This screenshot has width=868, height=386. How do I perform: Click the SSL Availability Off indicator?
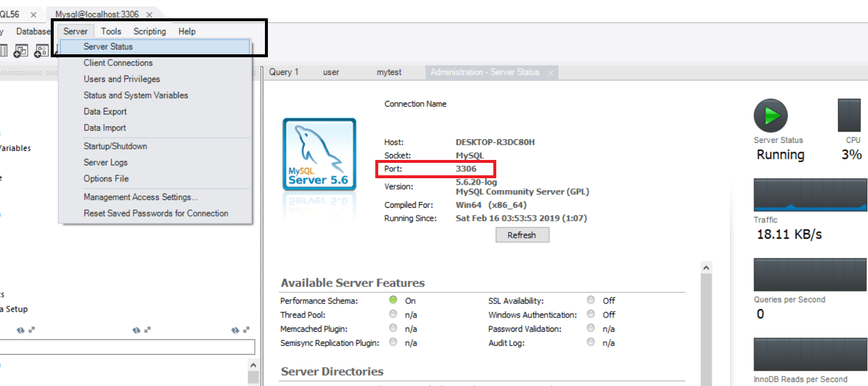591,300
